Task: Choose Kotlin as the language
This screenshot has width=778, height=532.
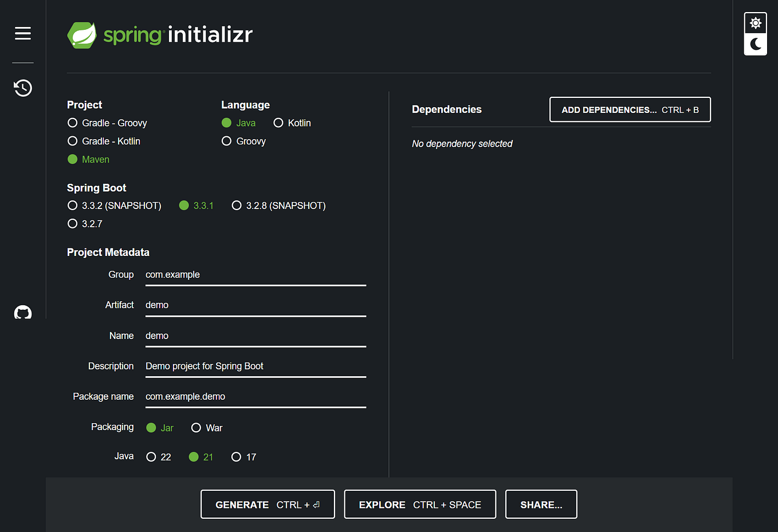Action: [x=292, y=123]
